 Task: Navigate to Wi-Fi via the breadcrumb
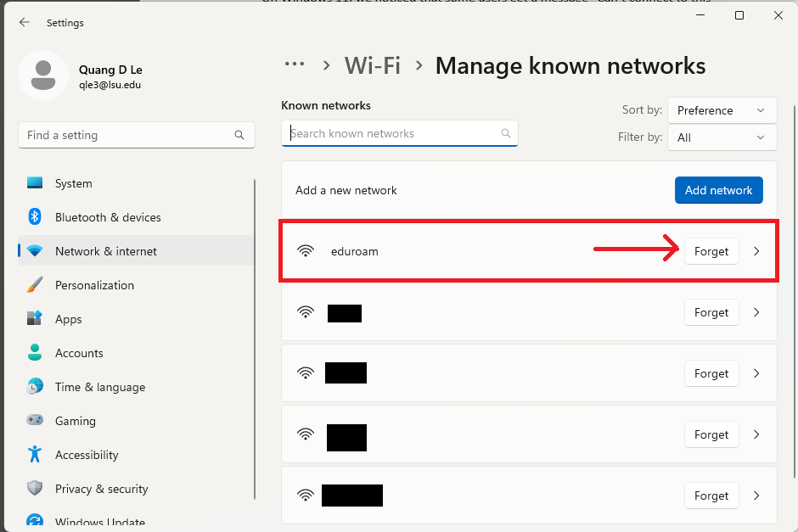[372, 65]
